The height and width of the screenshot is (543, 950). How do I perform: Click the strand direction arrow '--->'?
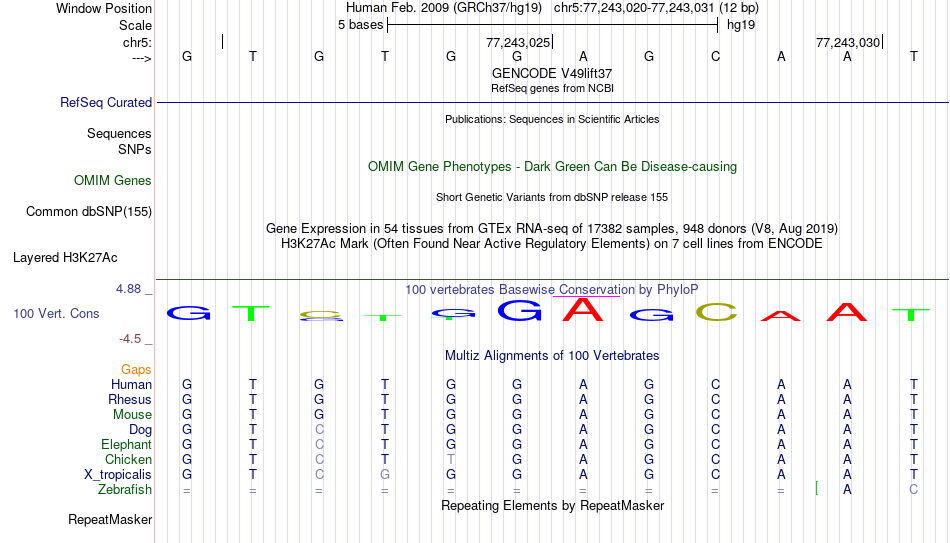(141, 58)
